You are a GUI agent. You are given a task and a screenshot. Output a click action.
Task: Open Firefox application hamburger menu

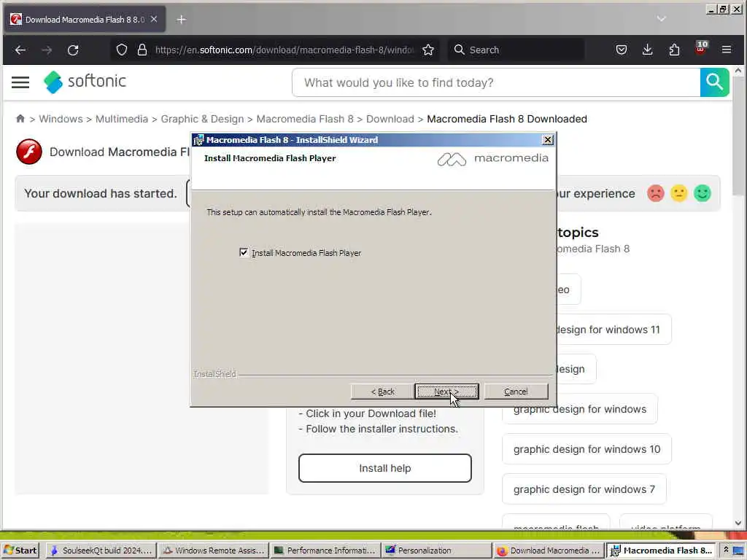click(727, 50)
